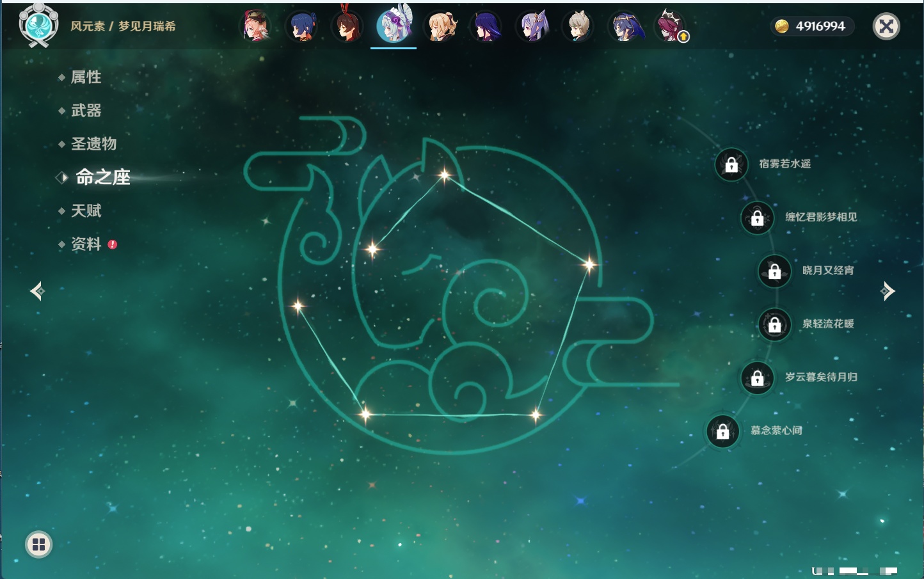924x579 pixels.
Task: Click the lock icon next to 泉轻流花暖
Action: click(775, 324)
